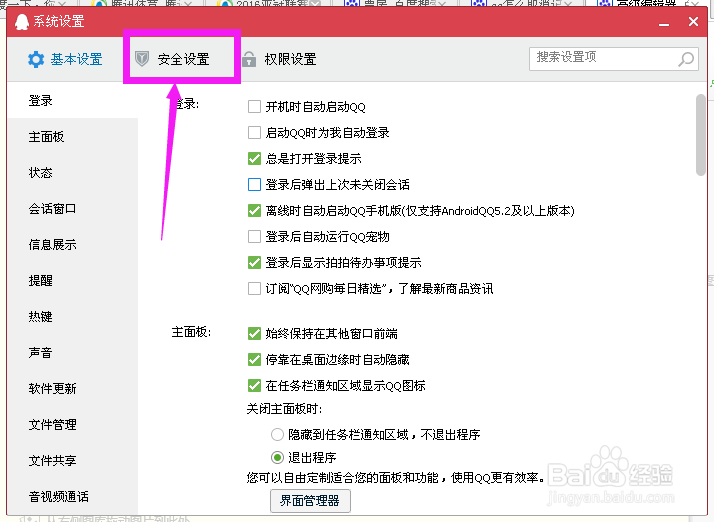Click the gear icon beside 基本设置
Viewport: 714px width, 522px height.
tap(36, 59)
